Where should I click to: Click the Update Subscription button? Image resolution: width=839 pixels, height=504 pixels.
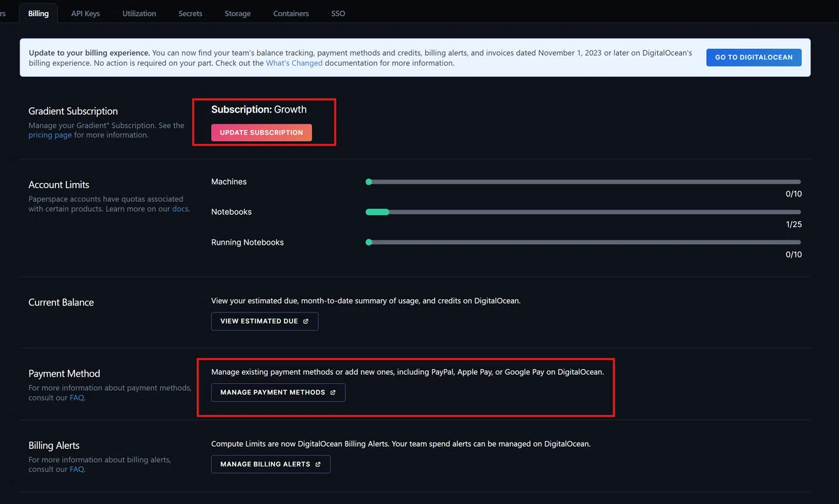261,133
